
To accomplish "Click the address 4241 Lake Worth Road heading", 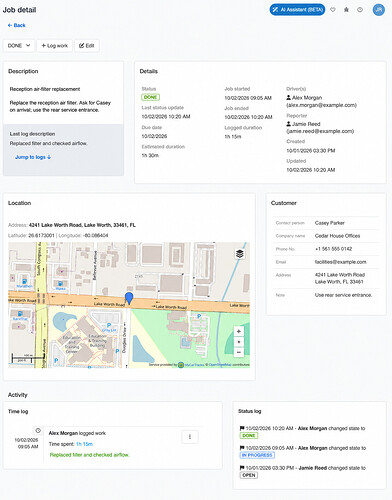I will (82, 225).
